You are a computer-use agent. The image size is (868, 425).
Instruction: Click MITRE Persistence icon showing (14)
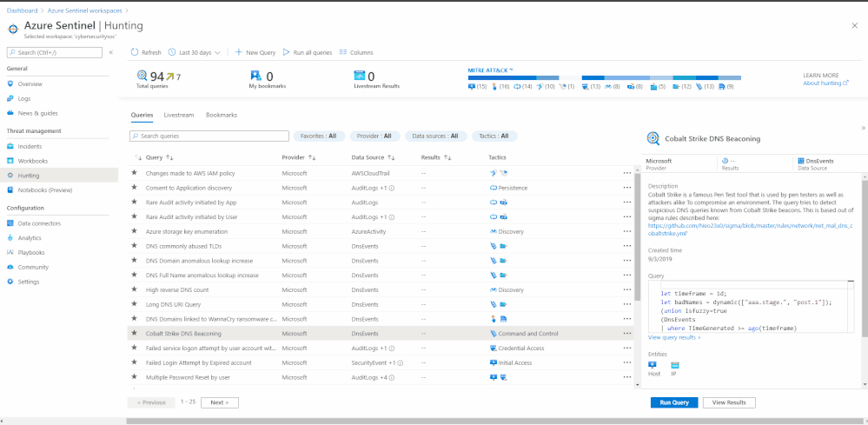click(x=517, y=87)
